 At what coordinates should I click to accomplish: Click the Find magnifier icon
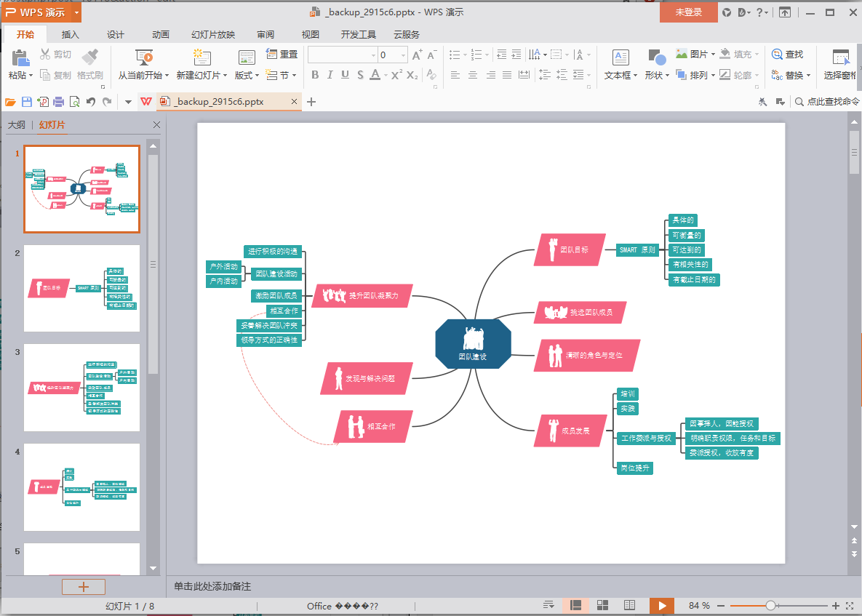(777, 54)
